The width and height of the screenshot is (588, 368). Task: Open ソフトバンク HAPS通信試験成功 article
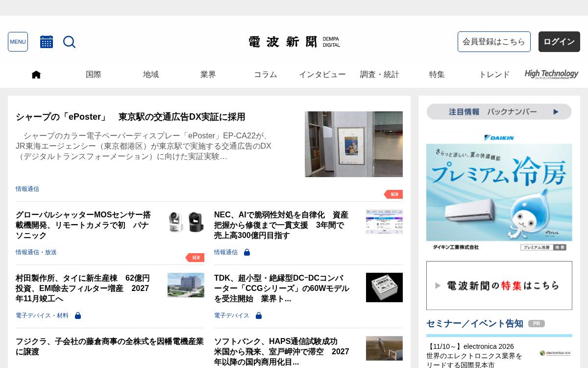282,352
